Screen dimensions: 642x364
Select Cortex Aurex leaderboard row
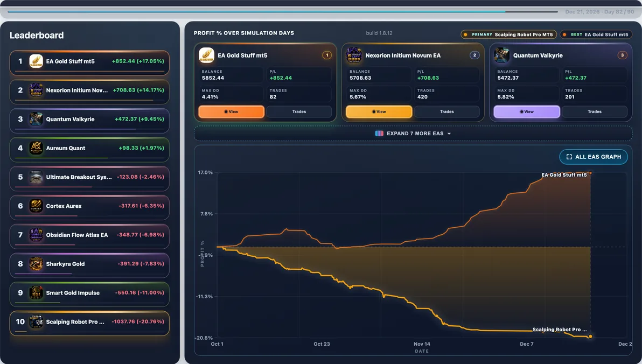point(89,207)
